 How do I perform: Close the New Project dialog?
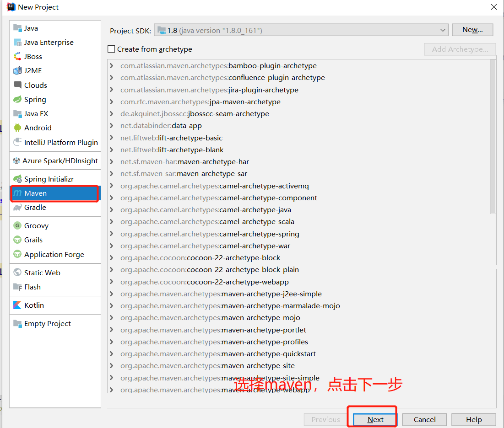click(x=494, y=7)
